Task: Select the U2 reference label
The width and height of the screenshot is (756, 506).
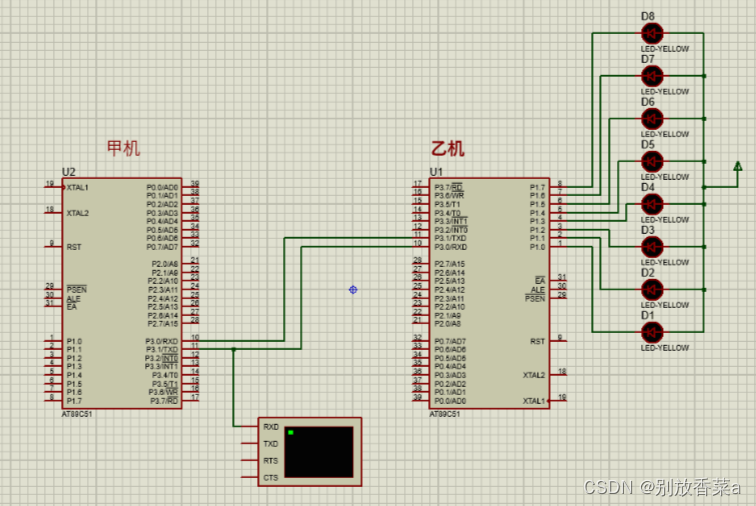Action: (69, 172)
